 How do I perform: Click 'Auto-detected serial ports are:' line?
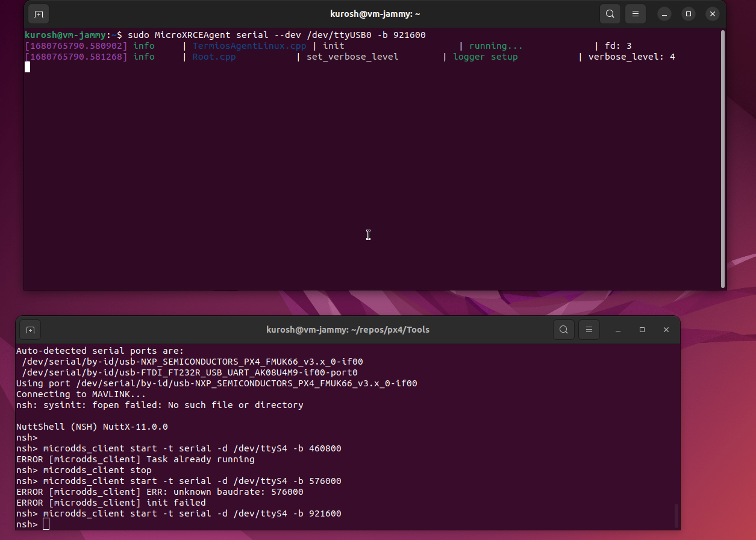(x=100, y=351)
